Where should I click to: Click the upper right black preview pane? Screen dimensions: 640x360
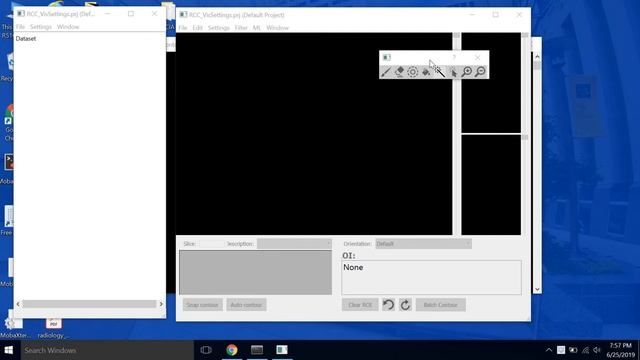coord(491,83)
